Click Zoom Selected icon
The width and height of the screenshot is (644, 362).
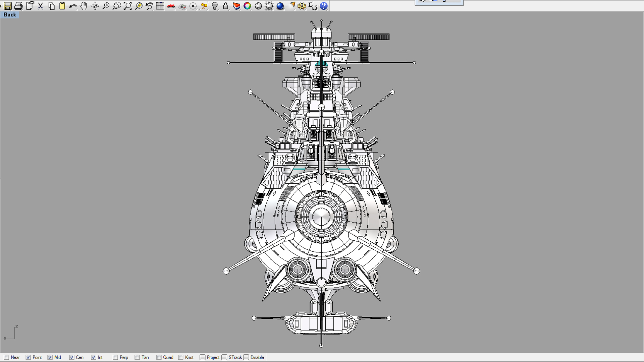click(139, 6)
